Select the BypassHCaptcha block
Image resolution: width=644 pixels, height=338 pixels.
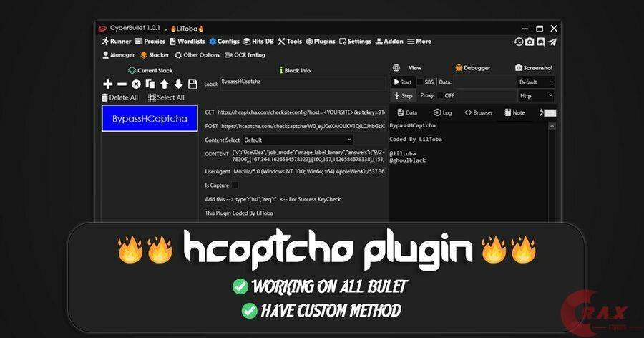click(150, 118)
